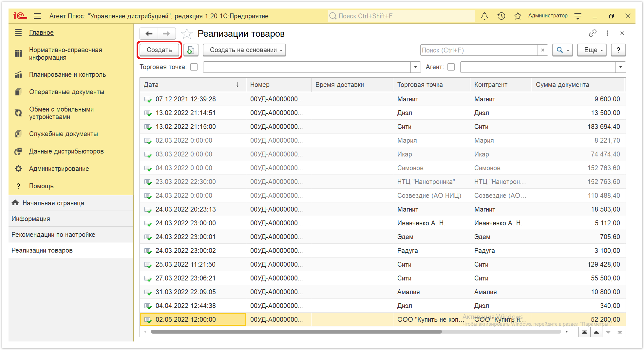Open the form's three-dot options menu
644x350 pixels.
click(607, 33)
